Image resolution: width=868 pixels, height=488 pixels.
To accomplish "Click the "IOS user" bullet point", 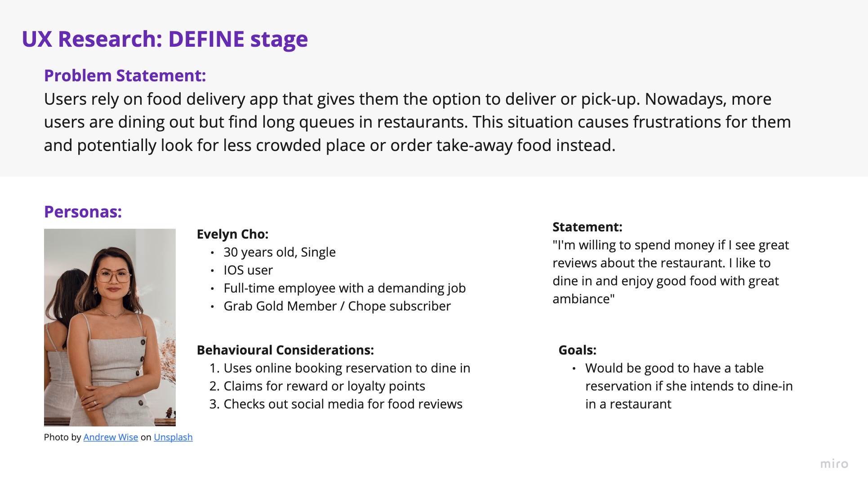I will point(248,270).
